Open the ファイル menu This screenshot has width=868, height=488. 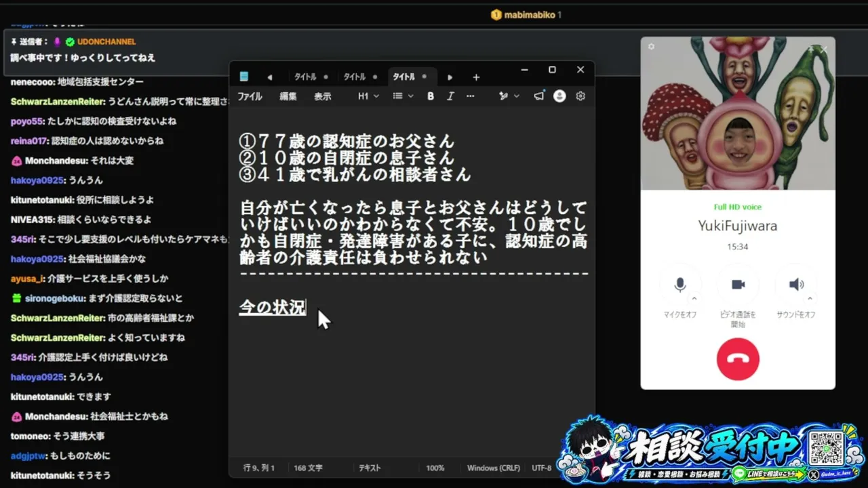[x=250, y=96]
